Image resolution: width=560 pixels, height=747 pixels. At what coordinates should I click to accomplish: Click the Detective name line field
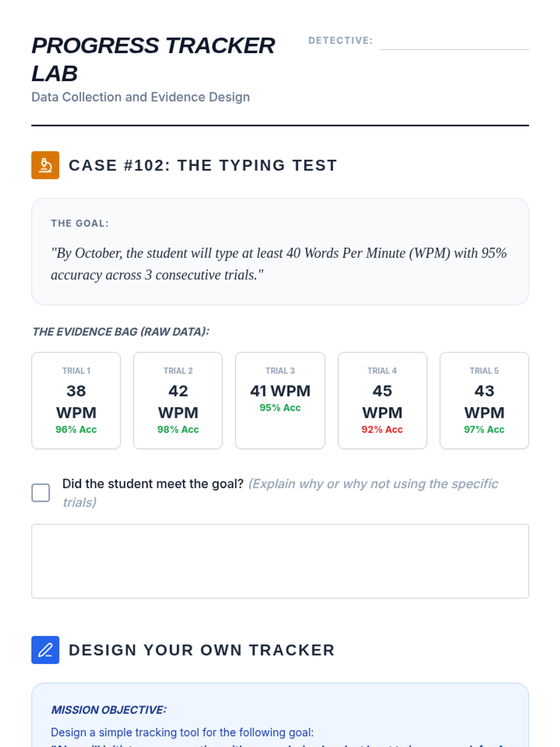tap(454, 42)
